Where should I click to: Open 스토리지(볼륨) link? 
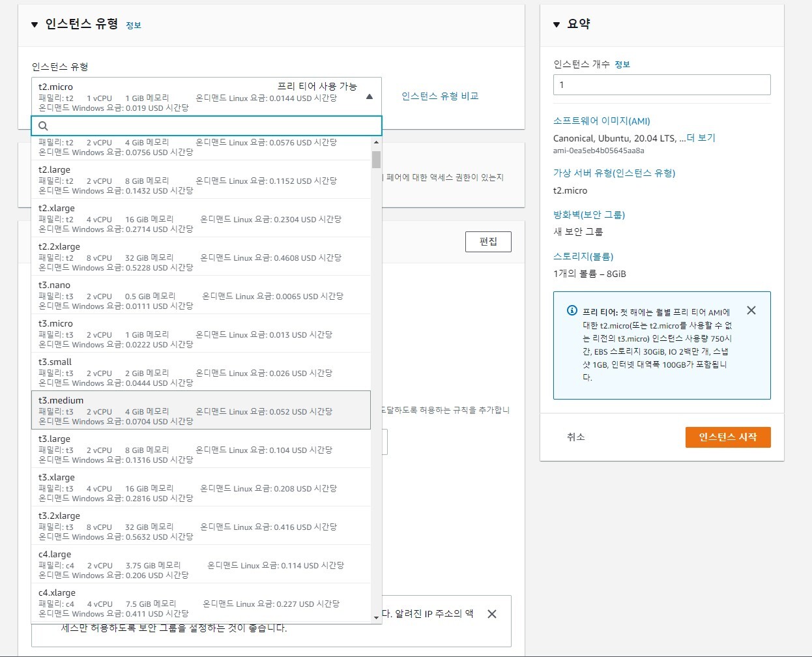point(583,257)
